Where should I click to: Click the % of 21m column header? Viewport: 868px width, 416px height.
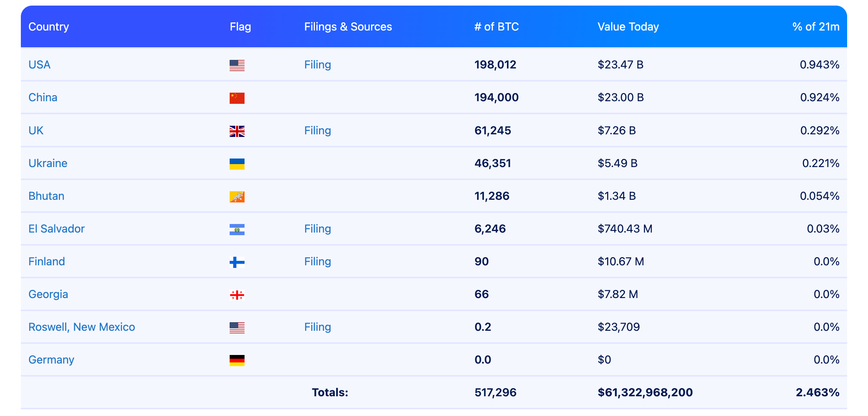(816, 27)
